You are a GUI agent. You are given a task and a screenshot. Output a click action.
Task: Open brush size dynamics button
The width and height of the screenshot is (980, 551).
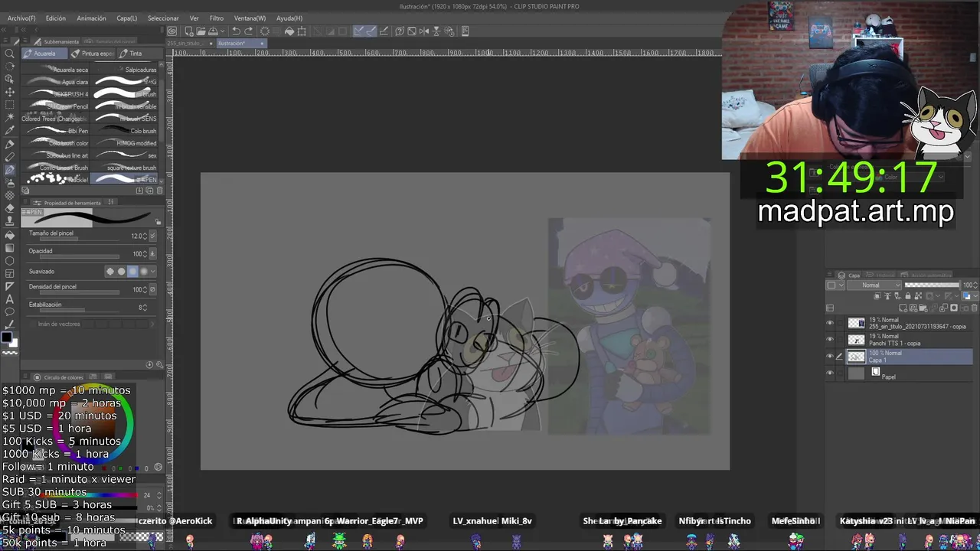click(x=153, y=236)
